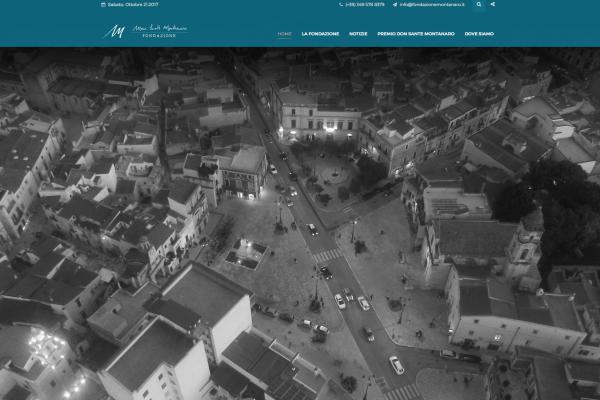The image size is (600, 400).
Task: Click the calendar icon beside the date
Action: [x=103, y=5]
